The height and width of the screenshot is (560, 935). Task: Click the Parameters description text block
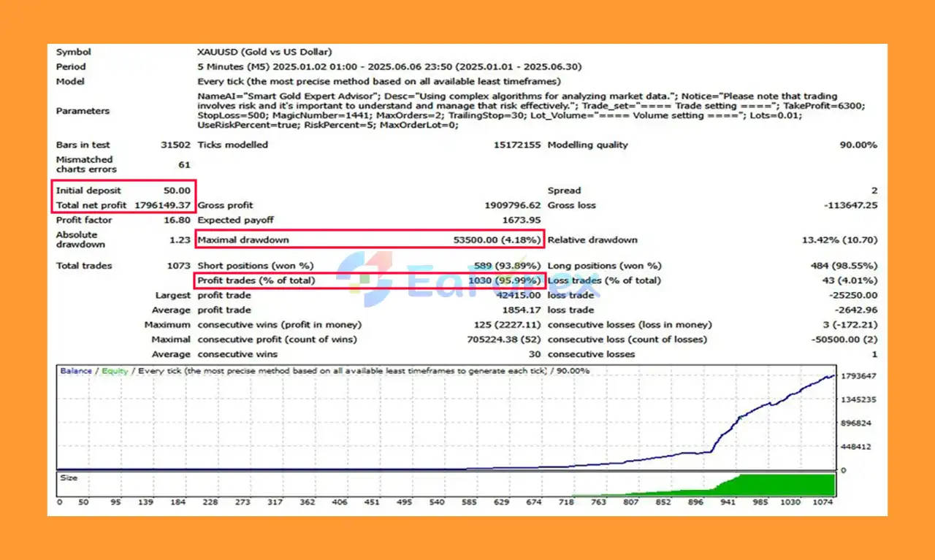(x=532, y=110)
